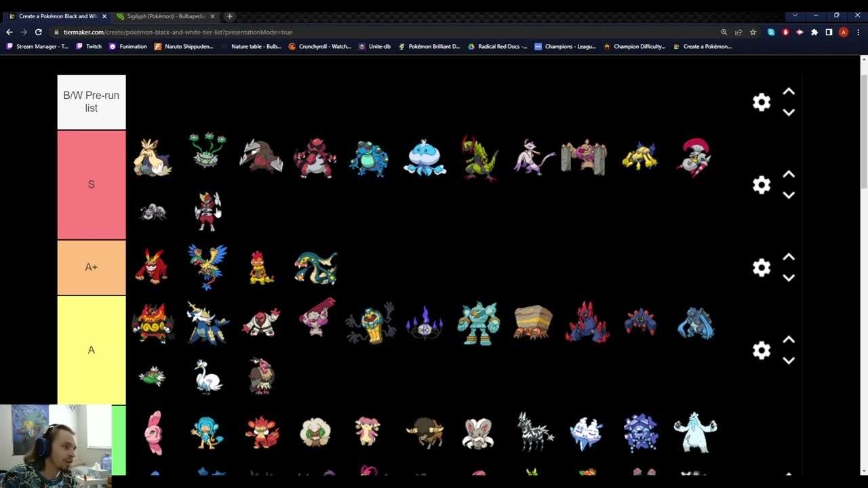
Task: Select the Seismitoad image in S tier
Action: coord(370,159)
